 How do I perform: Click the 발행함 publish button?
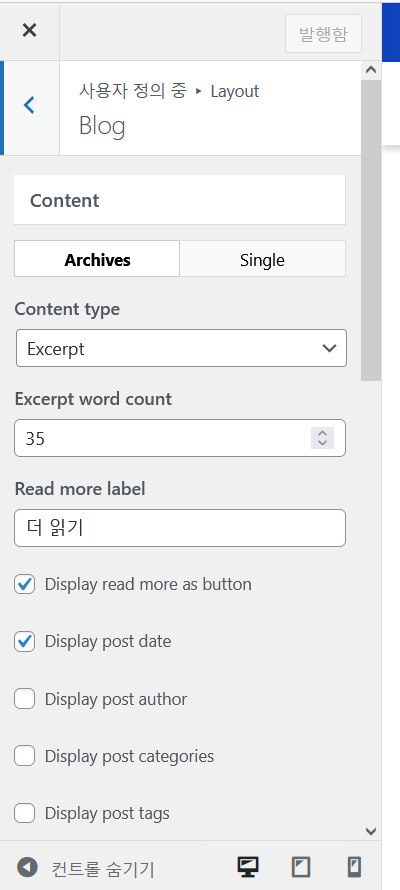tap(323, 34)
